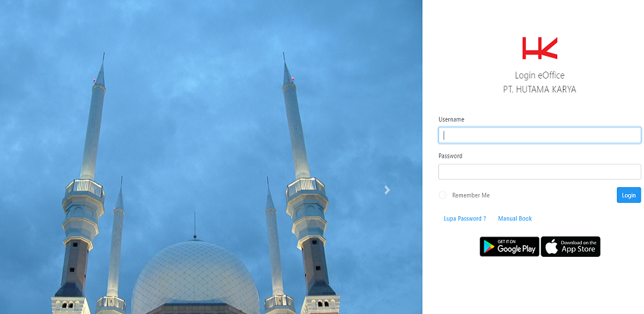Open the Get it on Google Play badge
The width and height of the screenshot is (644, 314).
click(509, 247)
